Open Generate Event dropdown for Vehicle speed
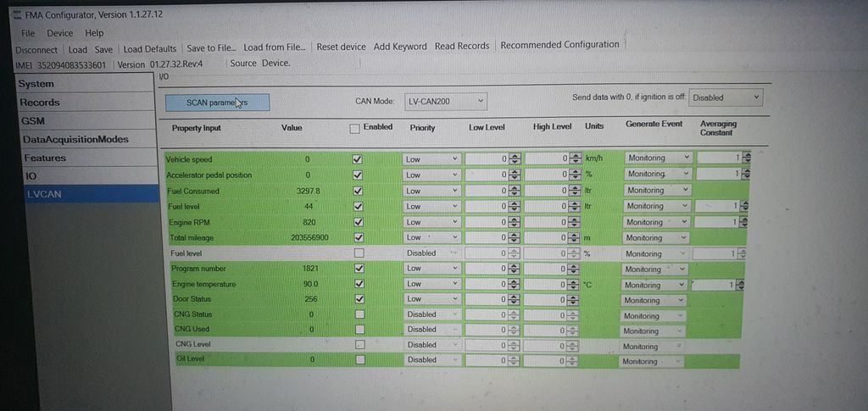The image size is (868, 411). click(658, 158)
